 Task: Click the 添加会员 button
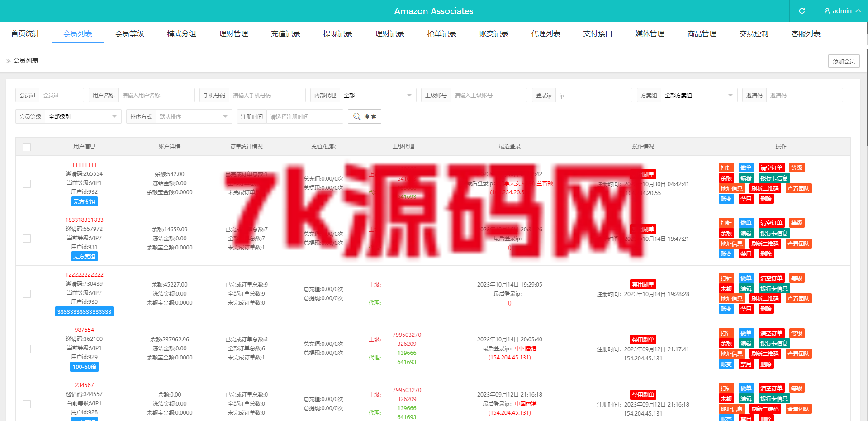844,61
